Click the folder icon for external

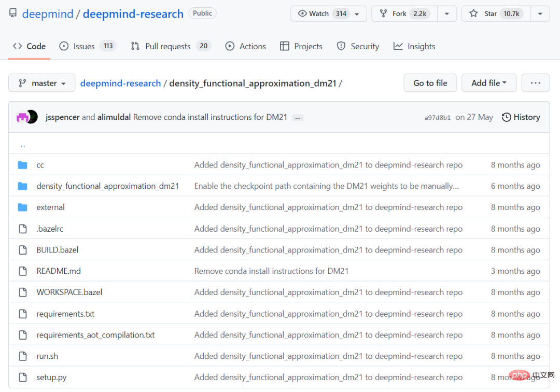click(x=22, y=207)
